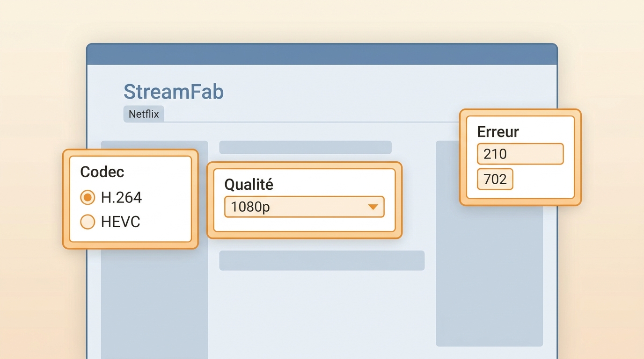Select the H.264 codec radio button
Viewport: 644px width, 359px height.
[88, 198]
